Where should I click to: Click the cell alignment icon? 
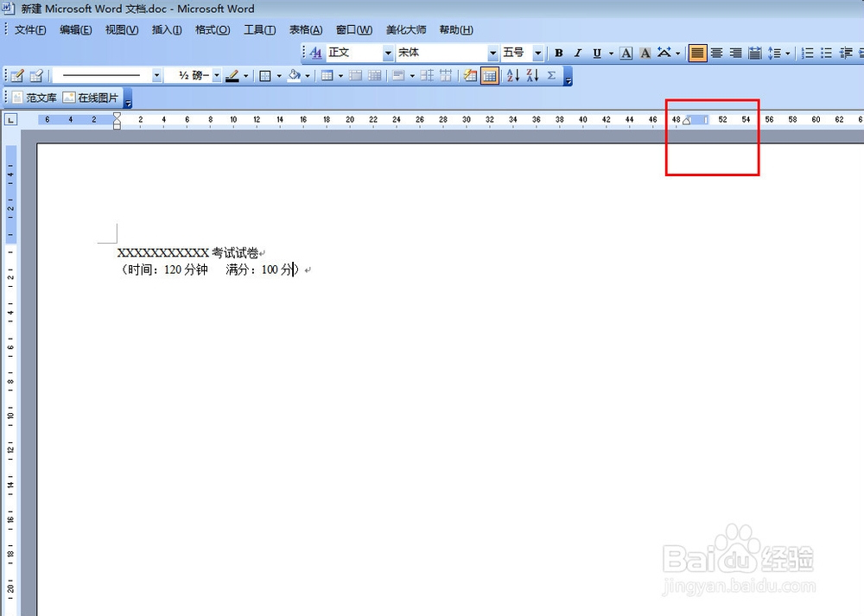click(x=399, y=75)
